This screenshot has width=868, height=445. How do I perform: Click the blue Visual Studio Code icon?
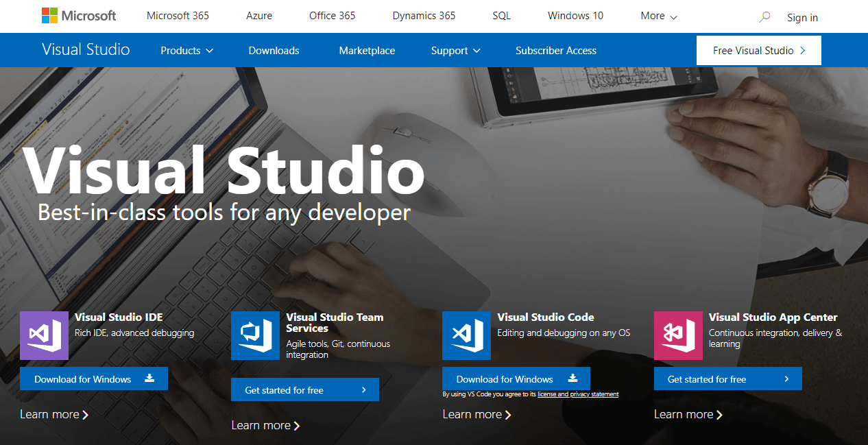[466, 335]
